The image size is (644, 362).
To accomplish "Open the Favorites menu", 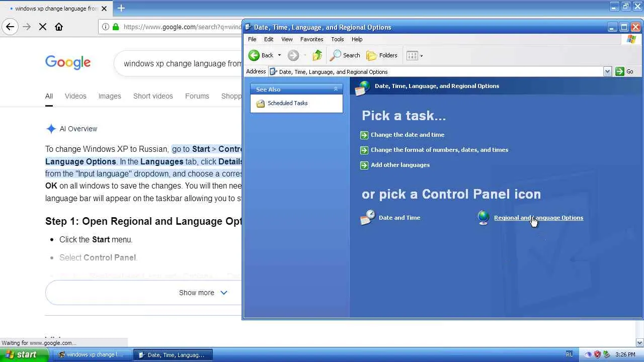I will (x=311, y=39).
